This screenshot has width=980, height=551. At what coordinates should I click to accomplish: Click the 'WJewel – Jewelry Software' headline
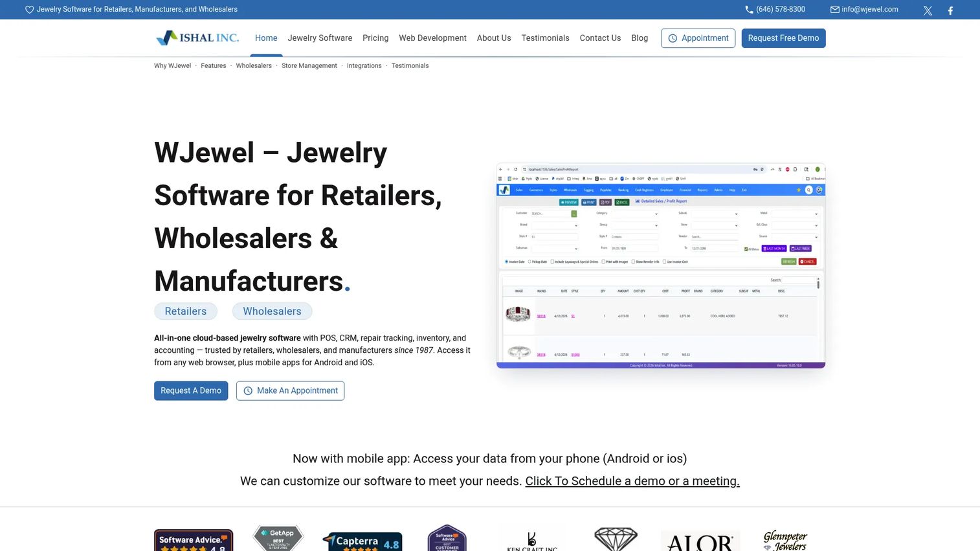click(298, 217)
